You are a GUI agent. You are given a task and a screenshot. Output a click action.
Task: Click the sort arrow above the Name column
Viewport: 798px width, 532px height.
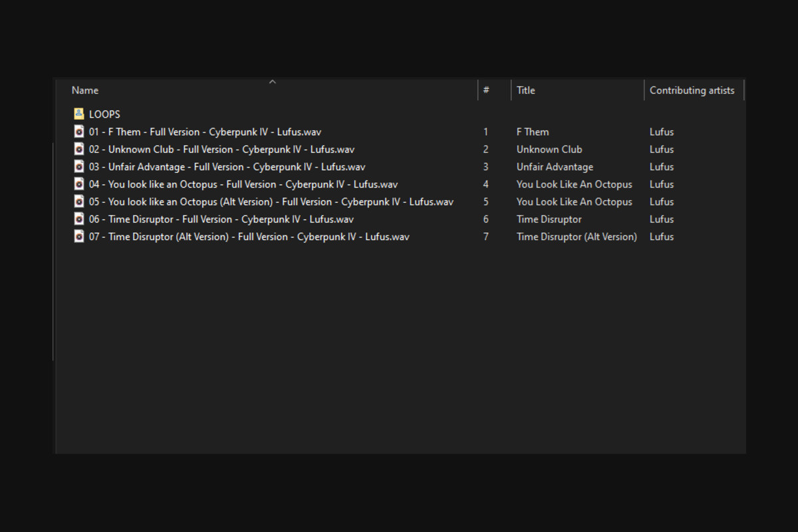pyautogui.click(x=272, y=82)
